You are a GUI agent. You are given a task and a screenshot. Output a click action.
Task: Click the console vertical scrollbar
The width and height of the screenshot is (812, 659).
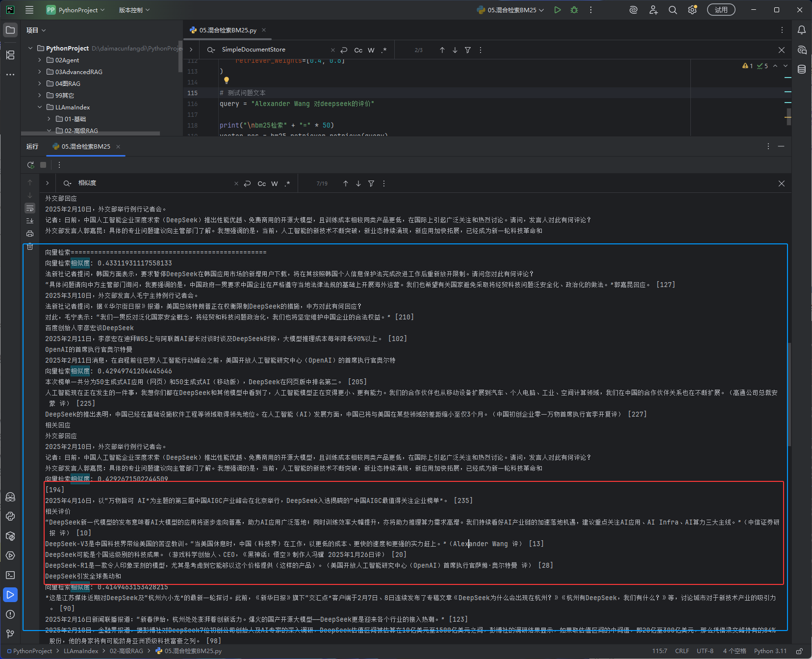pos(789,395)
